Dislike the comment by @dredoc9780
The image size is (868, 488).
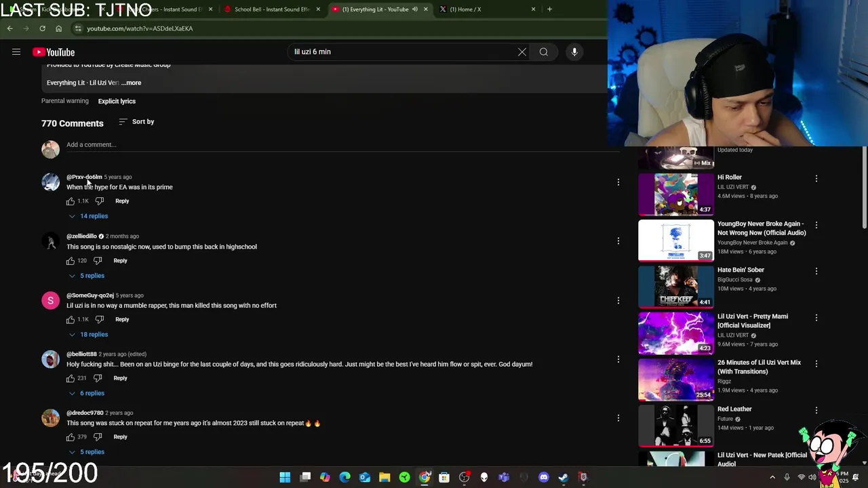pyautogui.click(x=98, y=437)
